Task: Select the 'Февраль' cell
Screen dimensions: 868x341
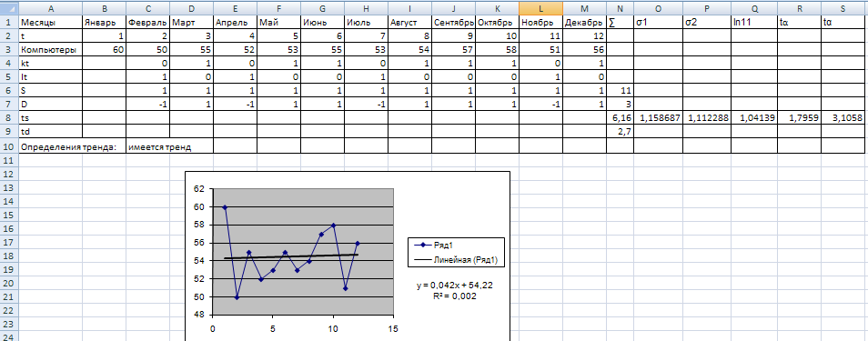Action: pos(147,22)
